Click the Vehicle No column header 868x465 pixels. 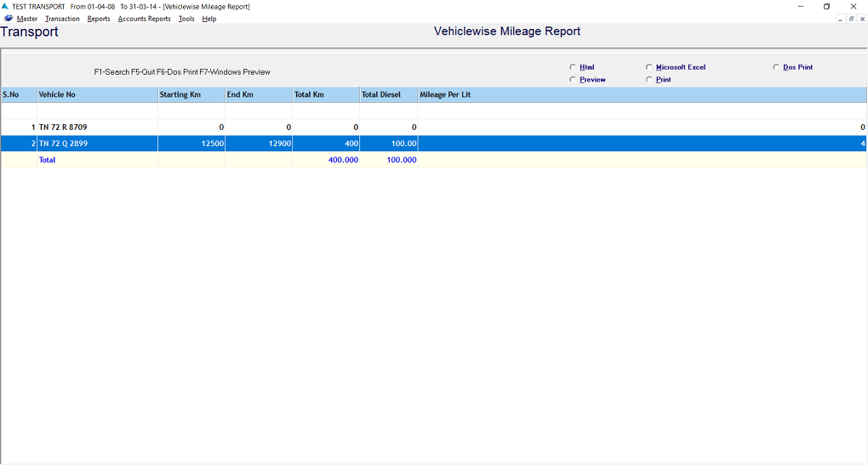click(x=97, y=94)
